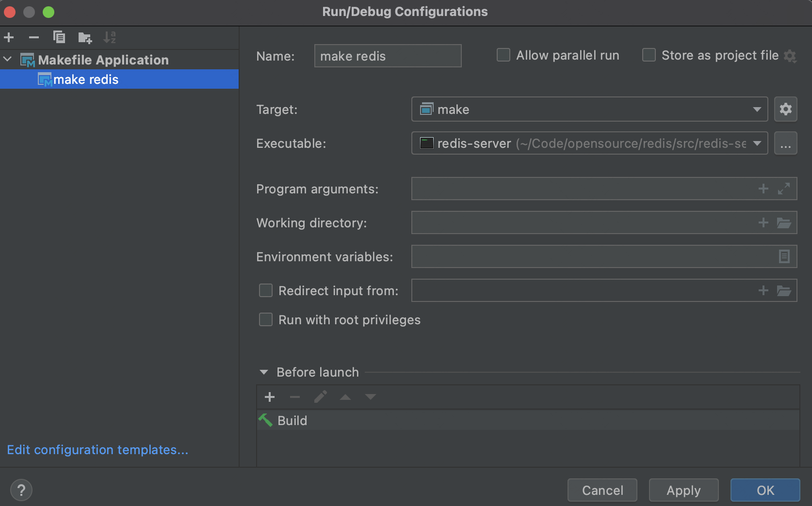Viewport: 812px width, 506px height.
Task: Select the Build before-launch task
Action: pos(292,421)
